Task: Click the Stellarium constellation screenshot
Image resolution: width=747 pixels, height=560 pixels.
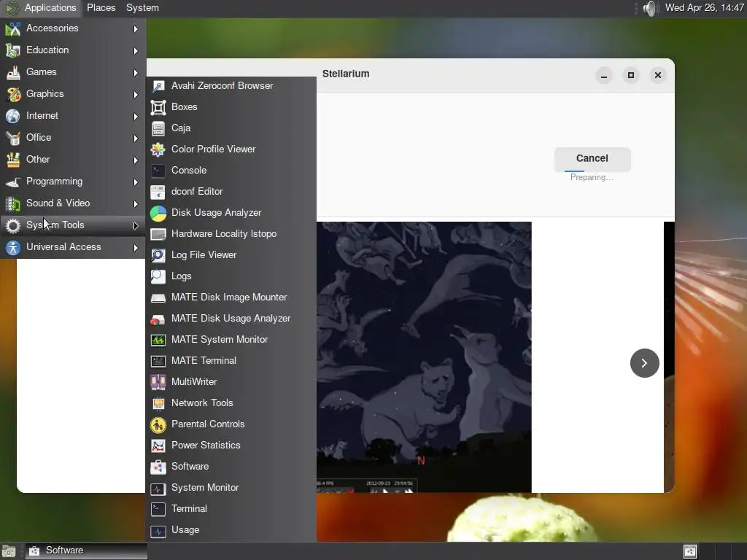Action: point(424,357)
